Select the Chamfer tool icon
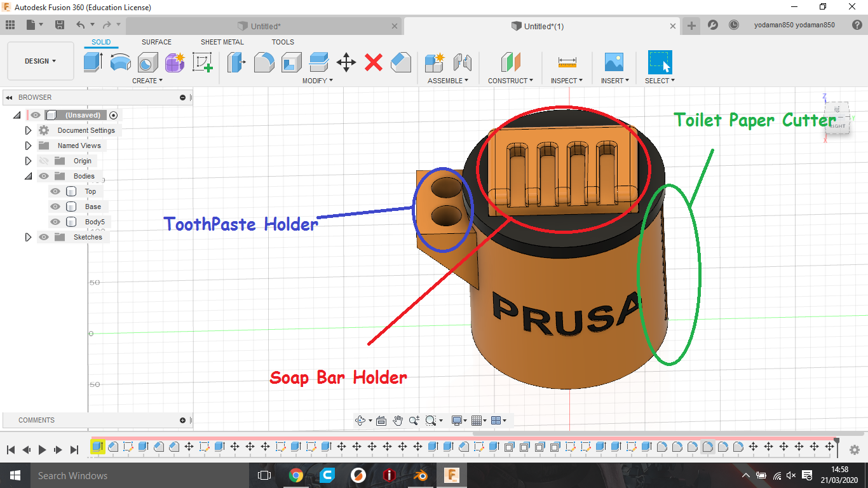868x488 pixels. coord(401,62)
